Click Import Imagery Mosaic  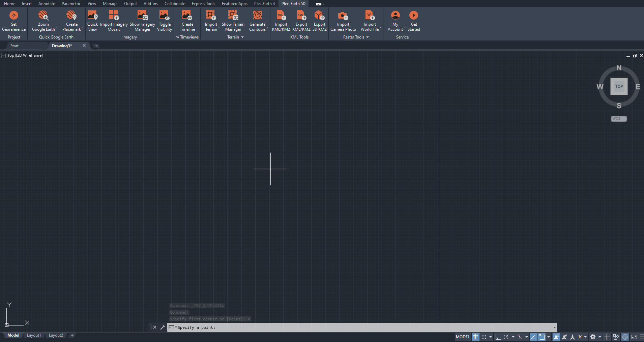[114, 21]
